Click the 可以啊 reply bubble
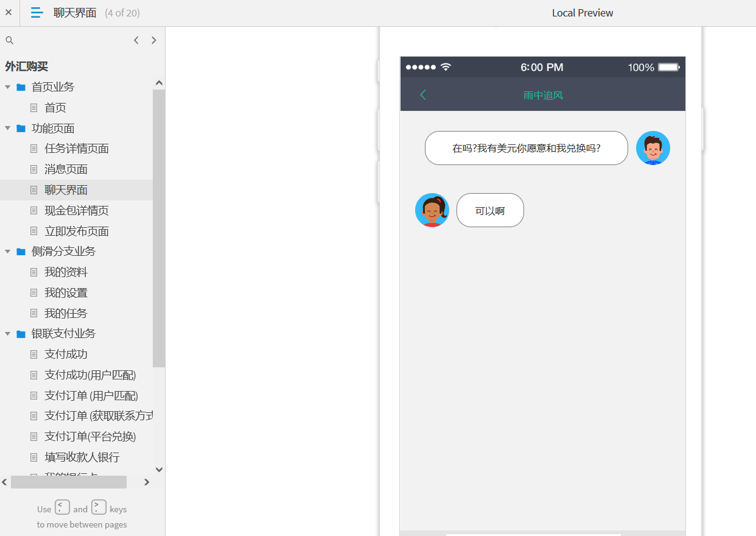The height and width of the screenshot is (536, 756). 490,210
